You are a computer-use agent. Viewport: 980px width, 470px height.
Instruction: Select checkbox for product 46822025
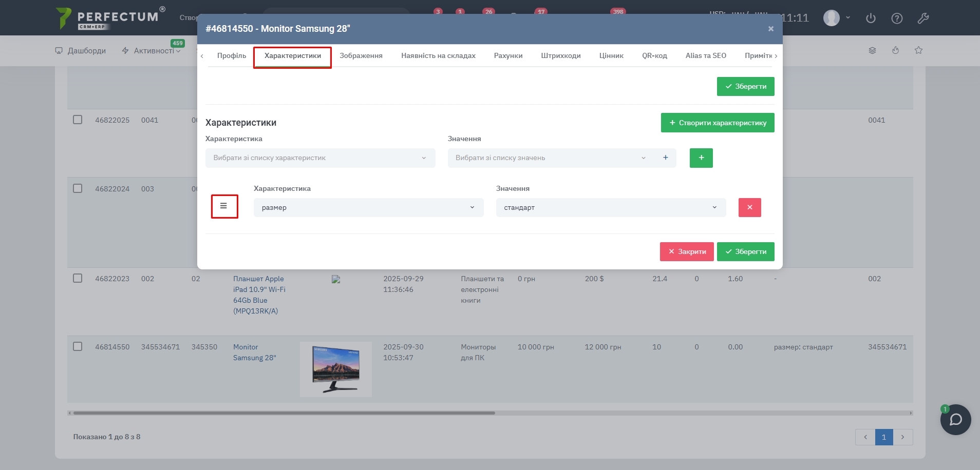pyautogui.click(x=78, y=120)
